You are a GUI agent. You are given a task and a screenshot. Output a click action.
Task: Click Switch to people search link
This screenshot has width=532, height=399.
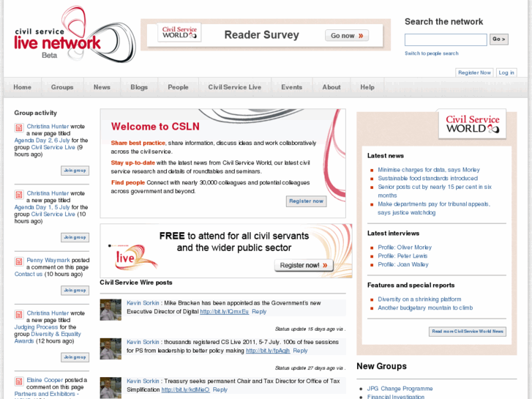tap(431, 53)
